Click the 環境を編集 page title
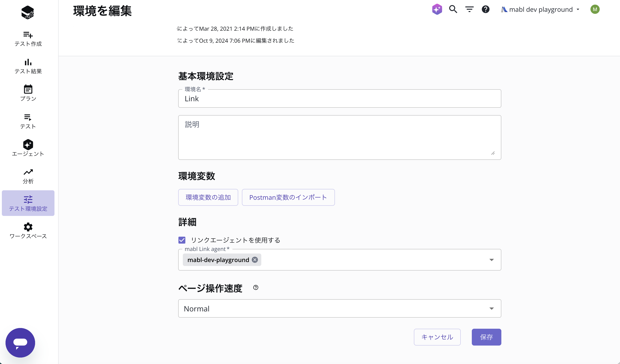The image size is (620, 364). coord(102,11)
